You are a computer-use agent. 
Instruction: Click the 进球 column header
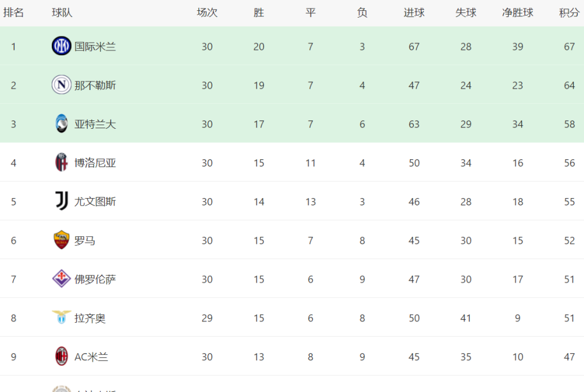pos(414,13)
